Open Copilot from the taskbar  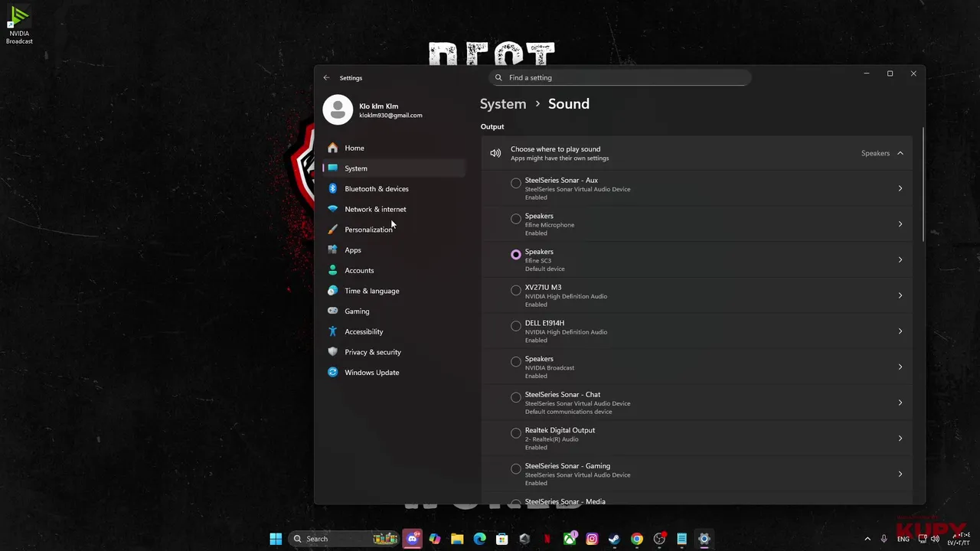tap(435, 539)
